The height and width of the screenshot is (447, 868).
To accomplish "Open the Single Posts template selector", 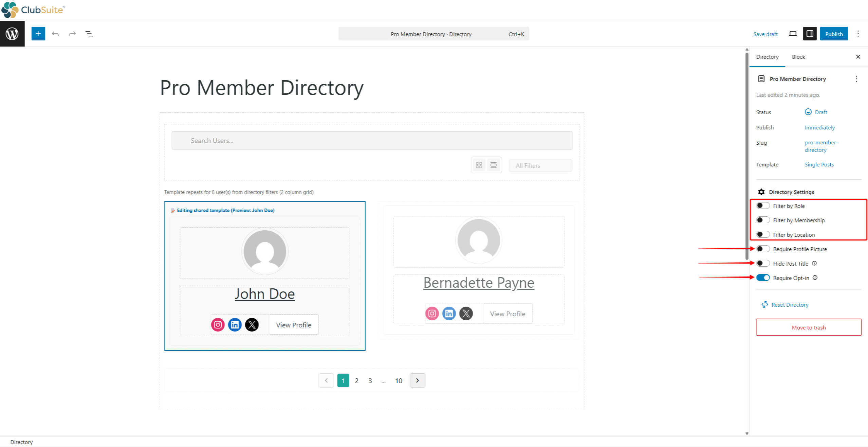I will [819, 164].
